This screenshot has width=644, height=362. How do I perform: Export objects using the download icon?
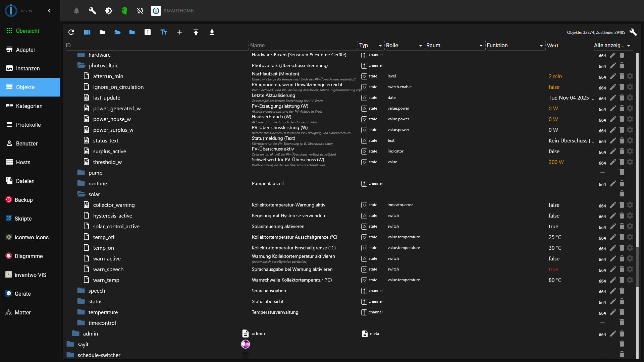(x=212, y=32)
